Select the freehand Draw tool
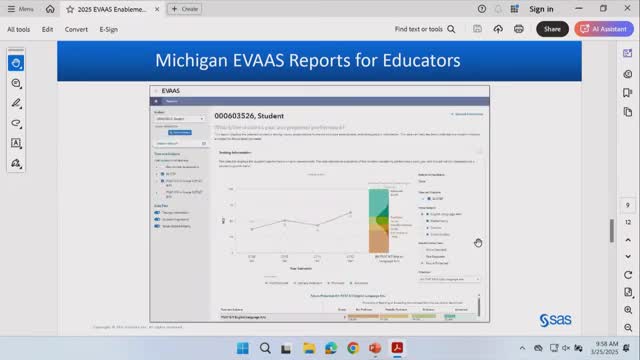Image resolution: width=640 pixels, height=360 pixels. 16,123
